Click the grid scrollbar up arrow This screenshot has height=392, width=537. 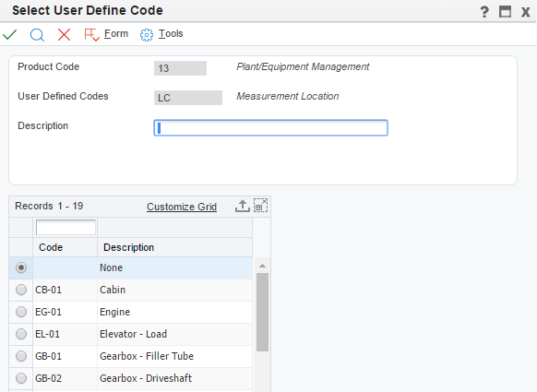(x=263, y=266)
